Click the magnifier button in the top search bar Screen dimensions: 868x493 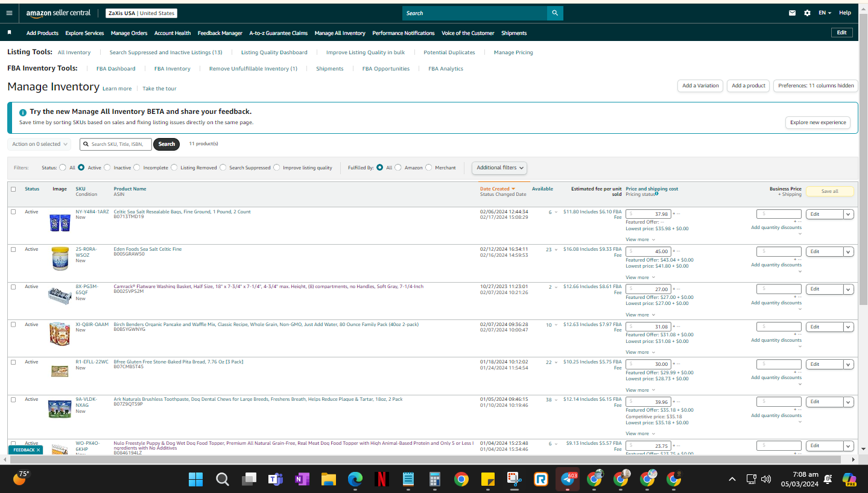[x=555, y=13]
